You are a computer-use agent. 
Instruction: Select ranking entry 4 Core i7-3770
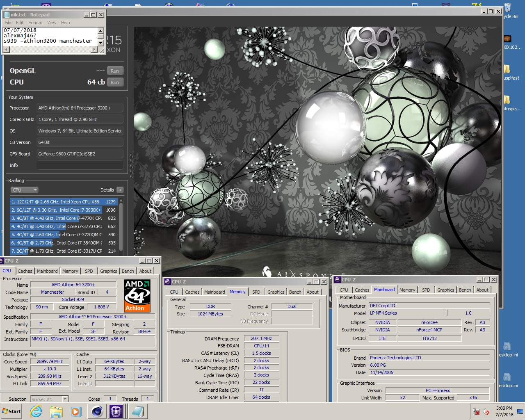(x=64, y=226)
